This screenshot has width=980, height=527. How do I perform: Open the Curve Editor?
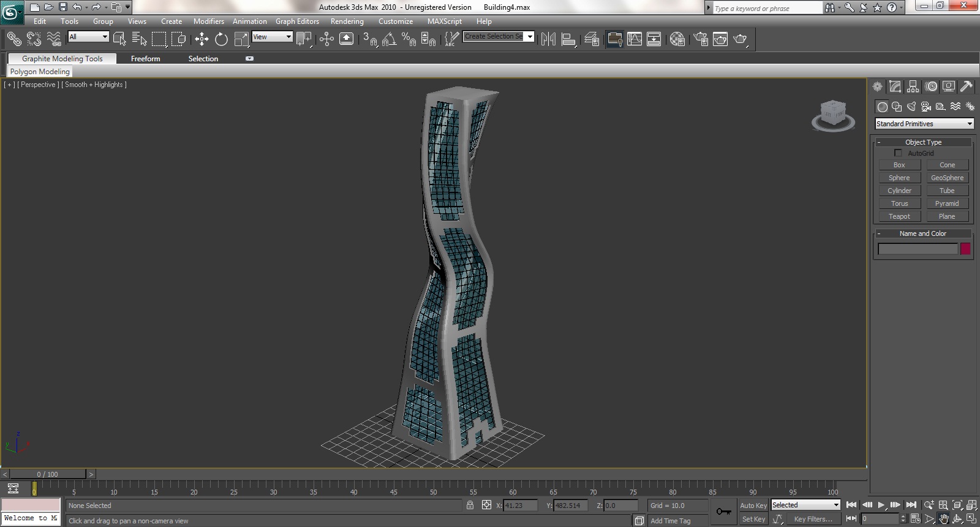pyautogui.click(x=635, y=39)
